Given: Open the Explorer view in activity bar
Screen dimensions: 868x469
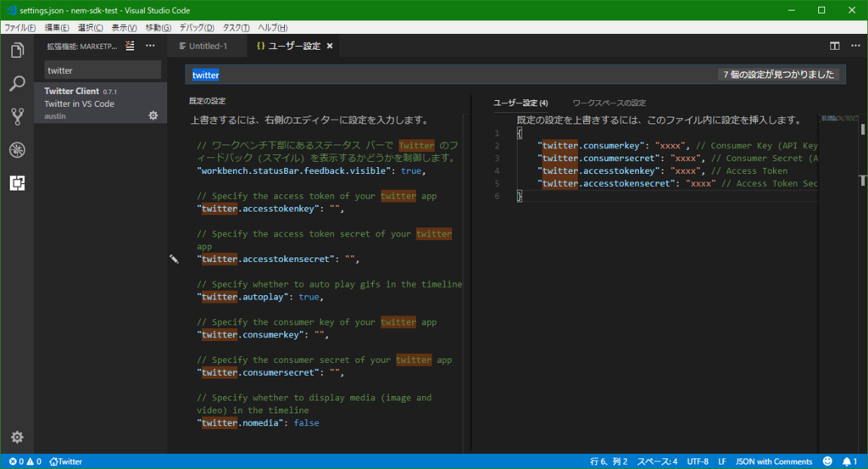Looking at the screenshot, I should [x=17, y=50].
